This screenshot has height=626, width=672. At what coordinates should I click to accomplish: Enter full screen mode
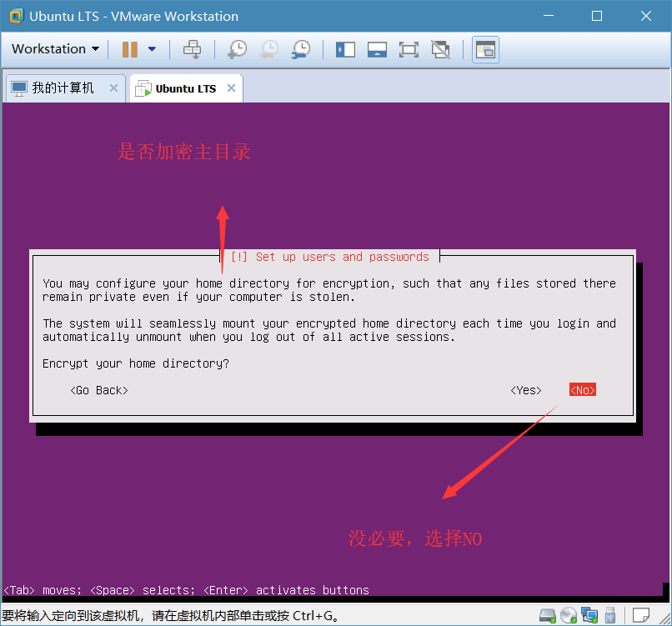coord(409,49)
